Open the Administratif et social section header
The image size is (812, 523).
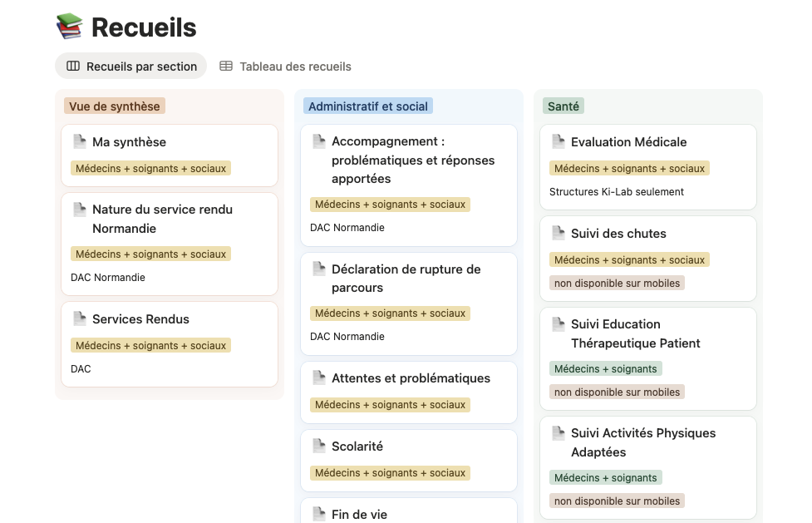(x=368, y=106)
